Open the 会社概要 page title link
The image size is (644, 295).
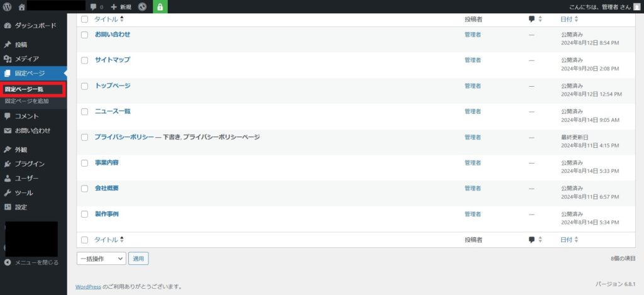point(106,188)
